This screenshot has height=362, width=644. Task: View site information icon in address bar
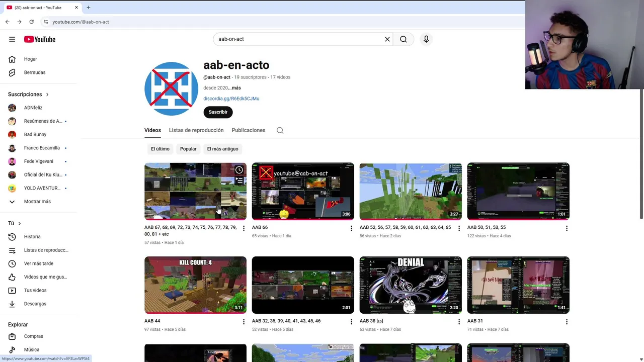pyautogui.click(x=46, y=22)
